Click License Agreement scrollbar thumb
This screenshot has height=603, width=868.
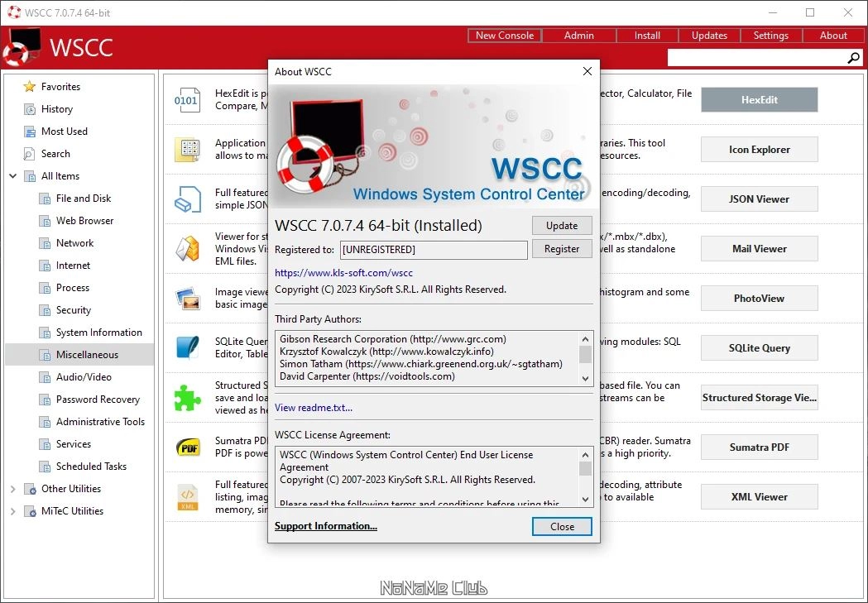585,468
